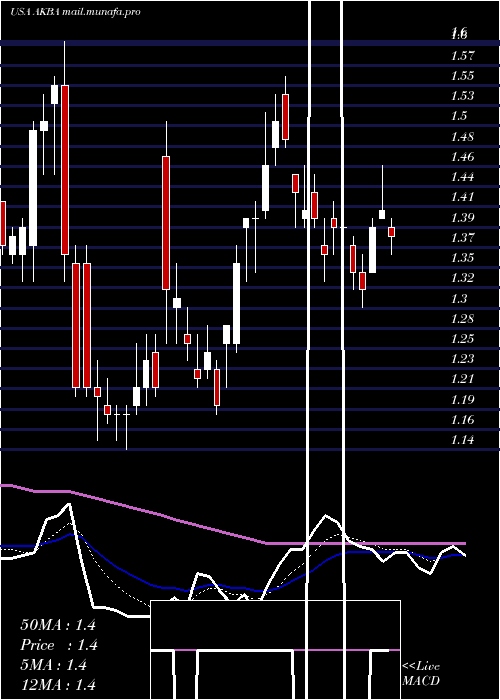Viewport: 500px width, 700px height.
Task: Select the 1.14 price axis label
Action: pos(462,440)
